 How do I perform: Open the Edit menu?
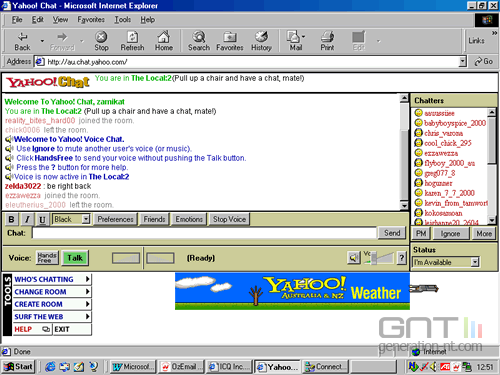point(38,20)
